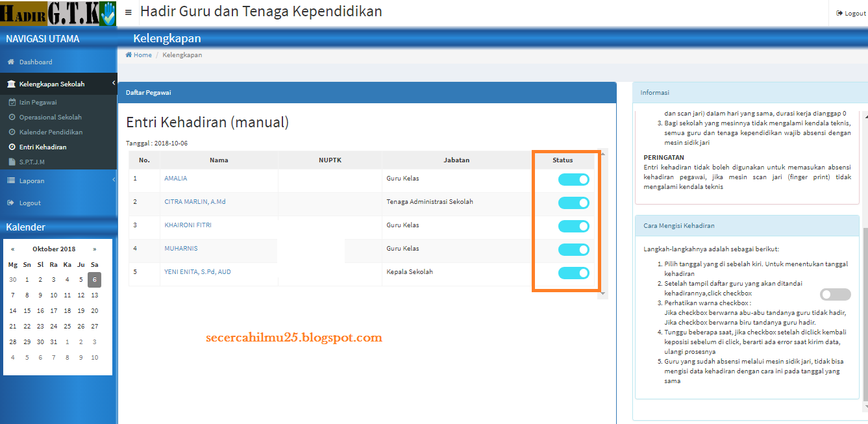Collapse the Kelengkapan Sekolah submenu chevron

click(112, 84)
